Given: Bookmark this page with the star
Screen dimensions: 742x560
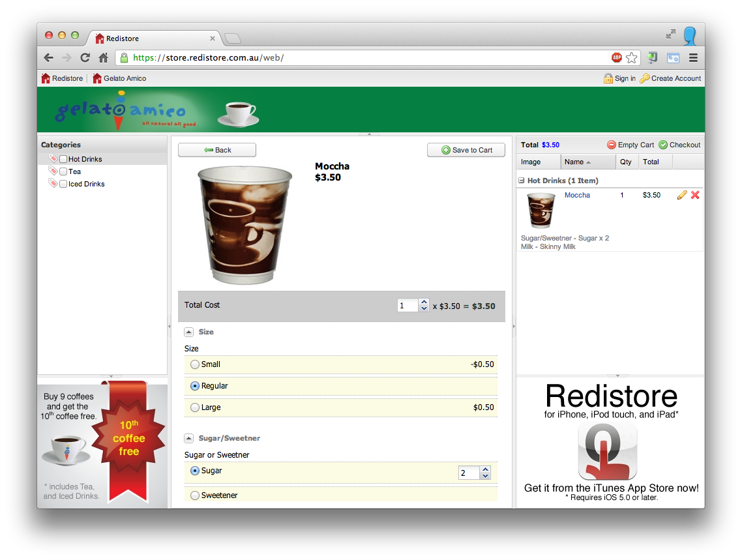Looking at the screenshot, I should coord(631,58).
